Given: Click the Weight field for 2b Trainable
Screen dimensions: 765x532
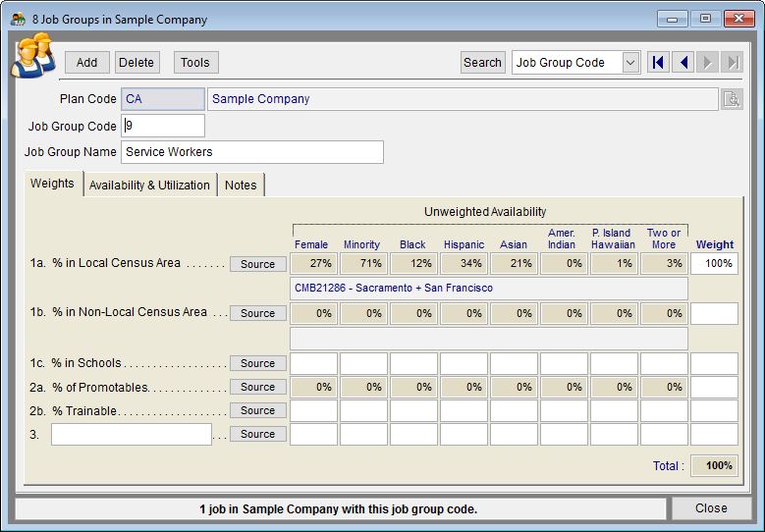Looking at the screenshot, I should click(x=714, y=410).
